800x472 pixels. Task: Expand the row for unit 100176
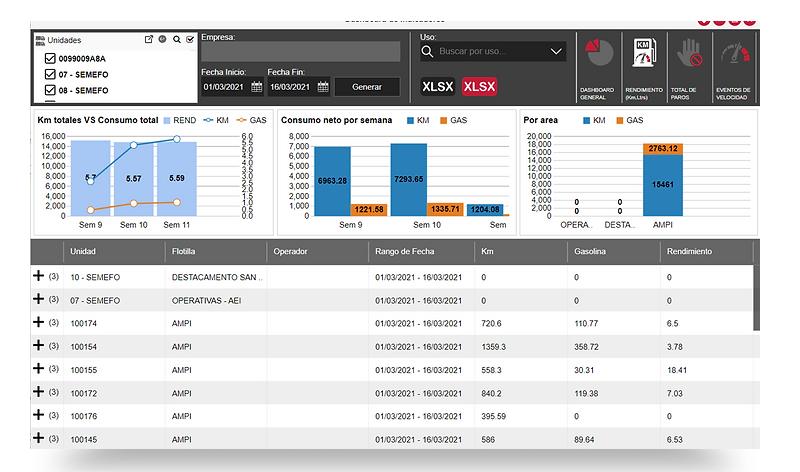38,415
